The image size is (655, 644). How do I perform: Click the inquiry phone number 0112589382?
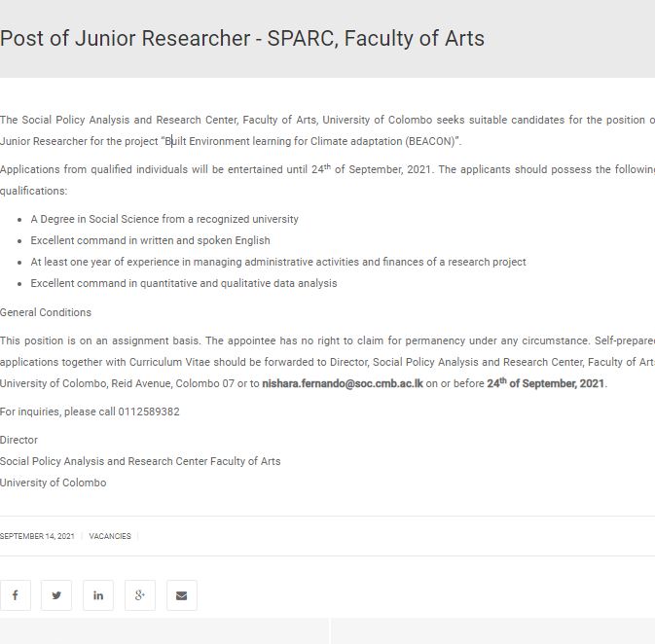pyautogui.click(x=149, y=411)
